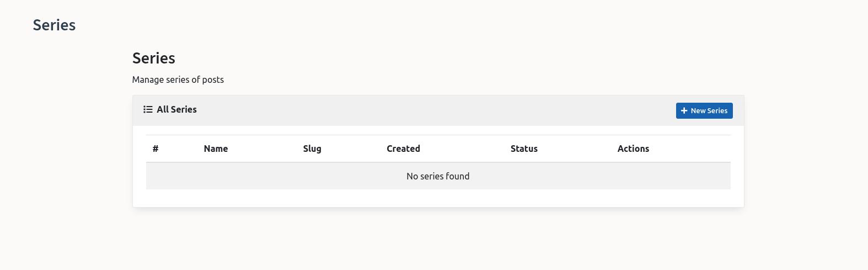Select the # column header
Image resolution: width=868 pixels, height=270 pixels.
click(x=156, y=149)
